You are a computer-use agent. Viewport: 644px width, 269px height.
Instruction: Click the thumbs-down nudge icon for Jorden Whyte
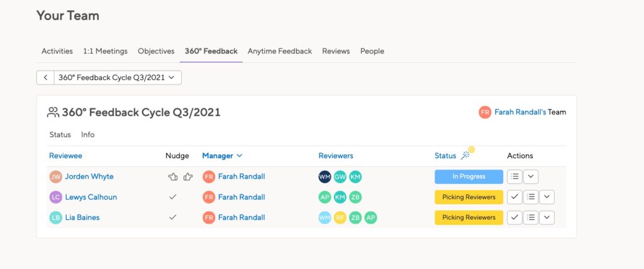click(172, 177)
